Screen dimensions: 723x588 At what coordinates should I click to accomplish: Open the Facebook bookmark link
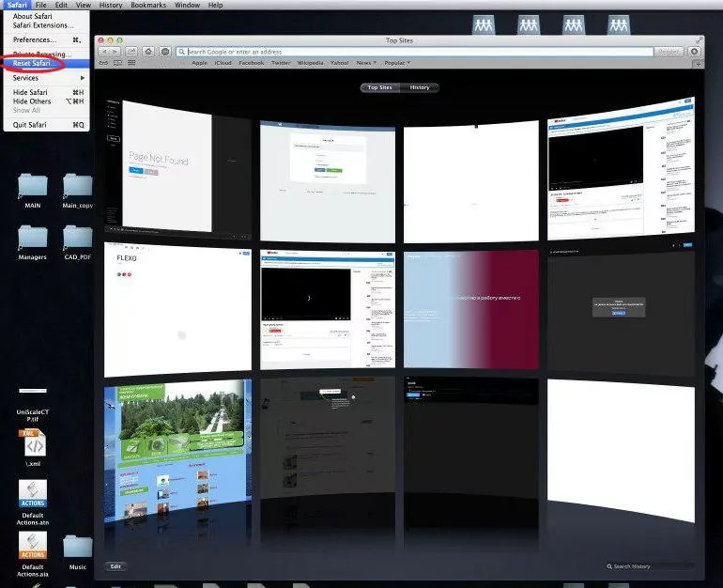[252, 63]
